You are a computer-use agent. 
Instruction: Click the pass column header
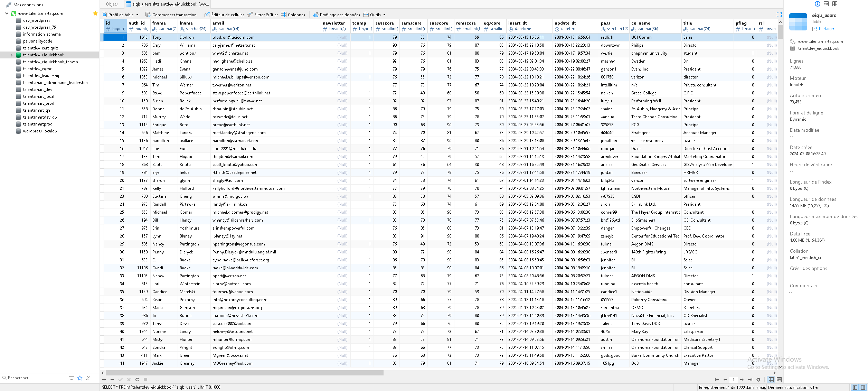click(614, 26)
